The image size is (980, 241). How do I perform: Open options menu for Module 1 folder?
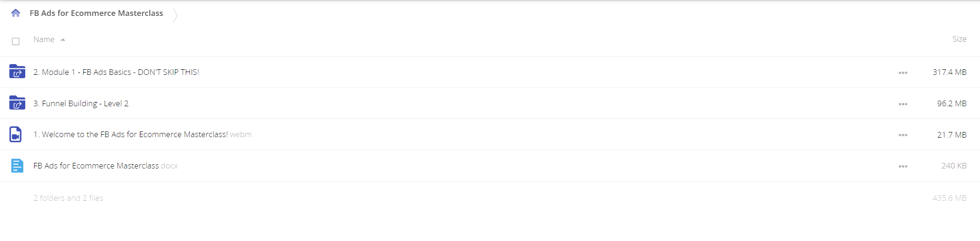[x=903, y=73]
